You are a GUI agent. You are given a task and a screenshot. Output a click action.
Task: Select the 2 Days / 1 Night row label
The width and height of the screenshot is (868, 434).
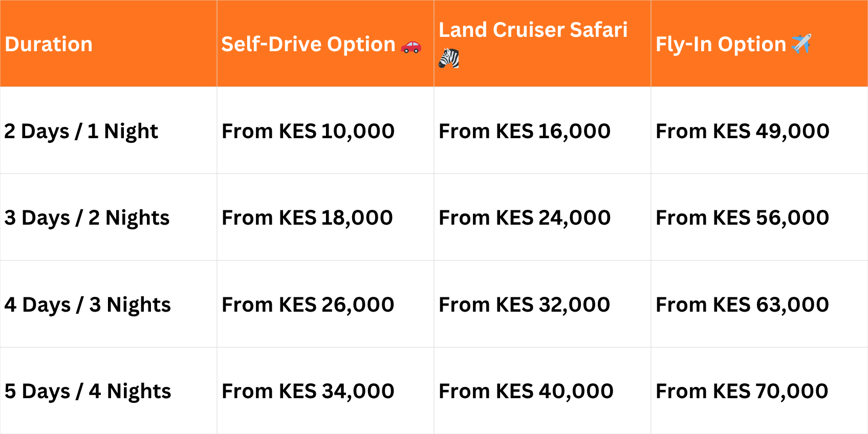click(81, 132)
